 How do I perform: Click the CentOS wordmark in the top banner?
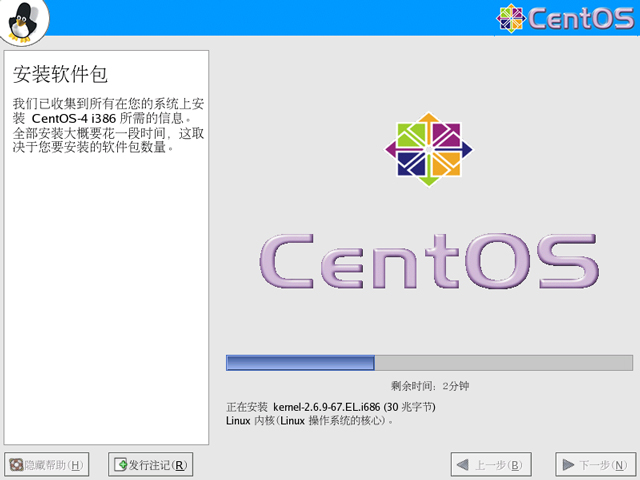point(579,18)
